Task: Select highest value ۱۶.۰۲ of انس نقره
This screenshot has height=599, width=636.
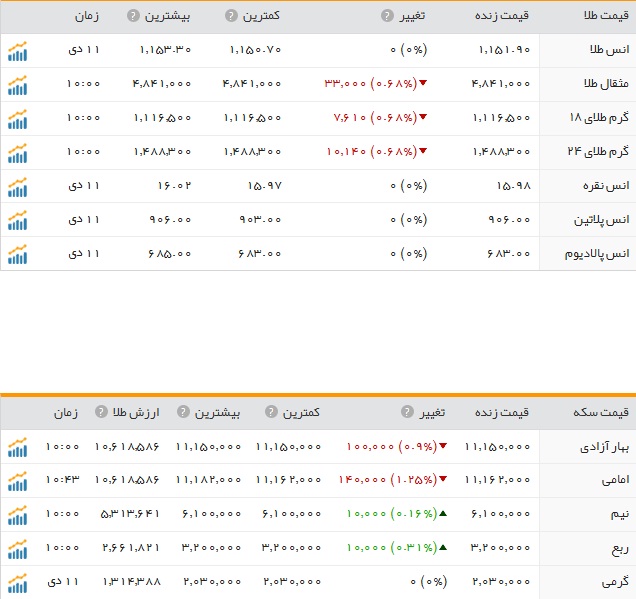Action: (x=174, y=186)
